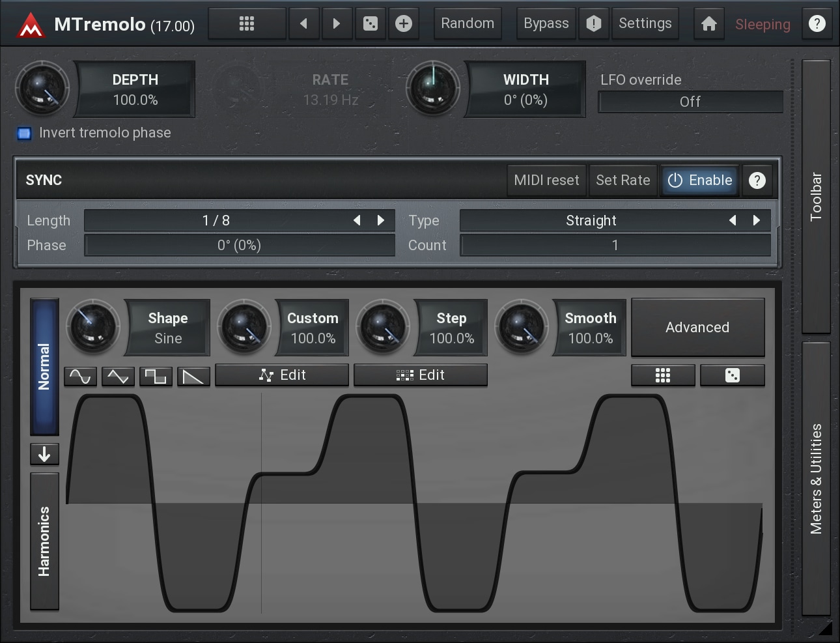Switch to the Harmonics tab
The height and width of the screenshot is (643, 840).
[44, 541]
